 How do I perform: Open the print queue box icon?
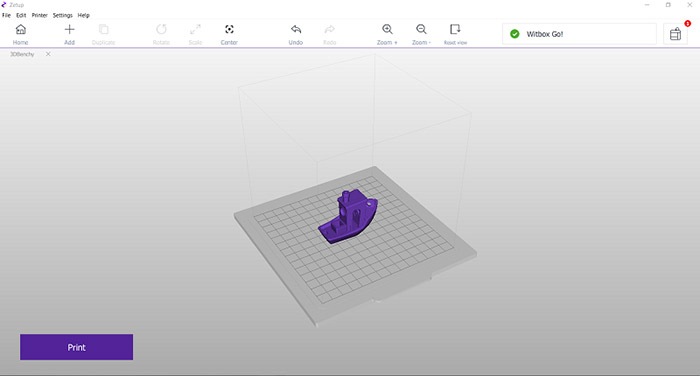point(675,33)
